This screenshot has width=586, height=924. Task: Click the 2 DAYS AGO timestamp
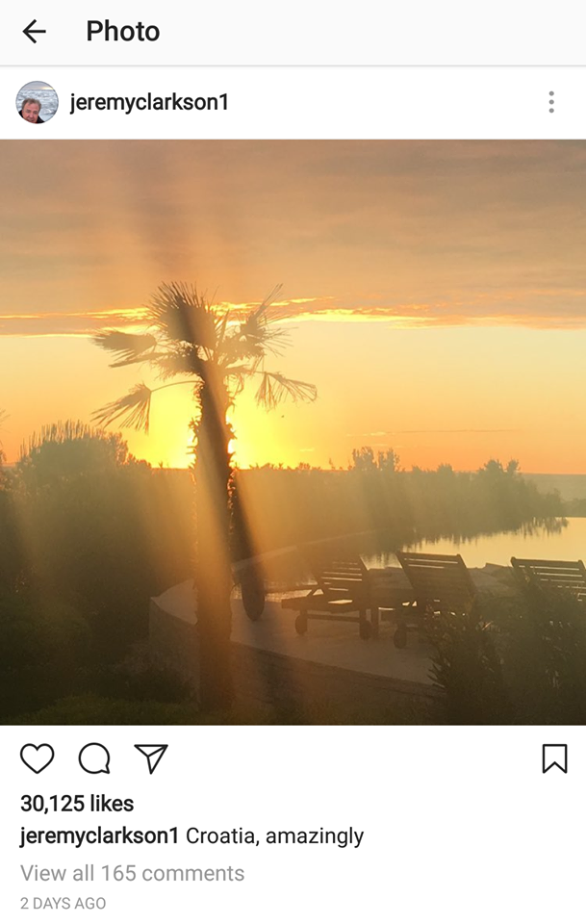pos(63,903)
